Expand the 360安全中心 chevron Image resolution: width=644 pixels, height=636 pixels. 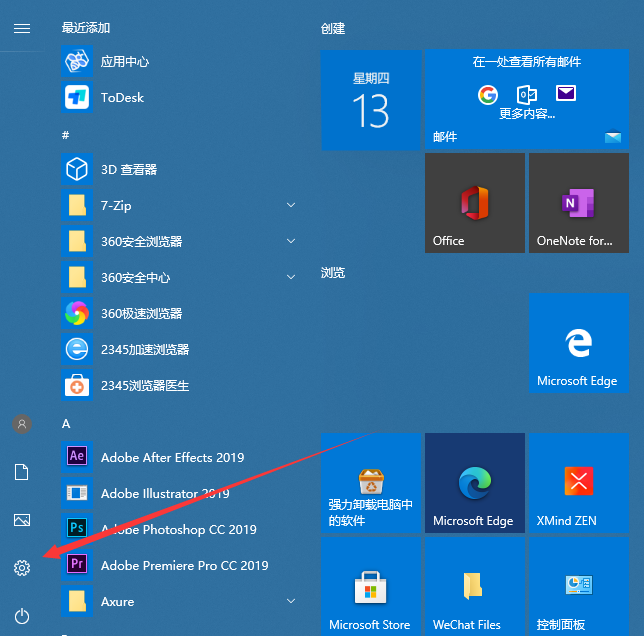pos(291,277)
